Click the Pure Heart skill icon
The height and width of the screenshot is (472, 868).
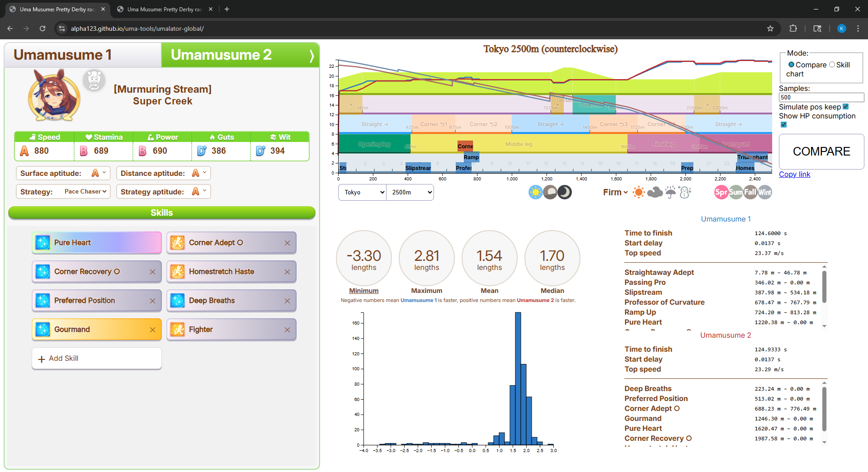[42, 243]
